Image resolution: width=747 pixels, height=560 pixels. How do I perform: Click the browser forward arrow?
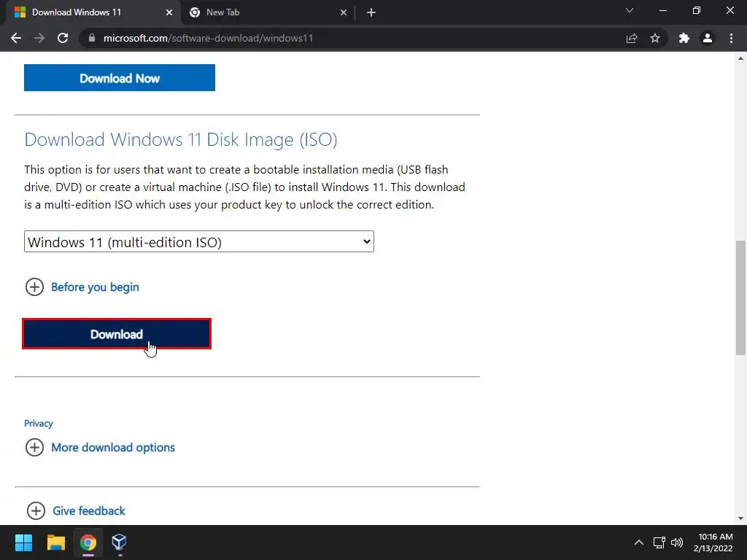[39, 38]
